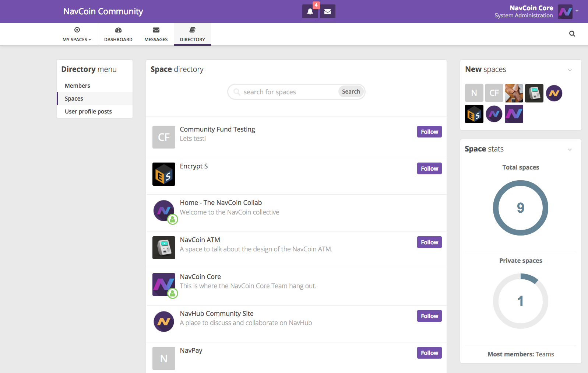Click the Total spaces chart showing 9

(521, 208)
